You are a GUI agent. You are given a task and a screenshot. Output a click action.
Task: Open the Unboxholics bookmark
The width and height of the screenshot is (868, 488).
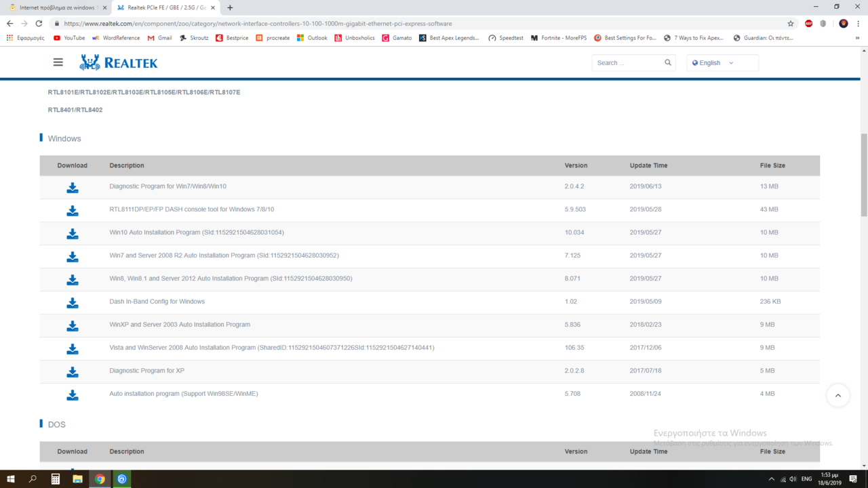click(x=355, y=38)
